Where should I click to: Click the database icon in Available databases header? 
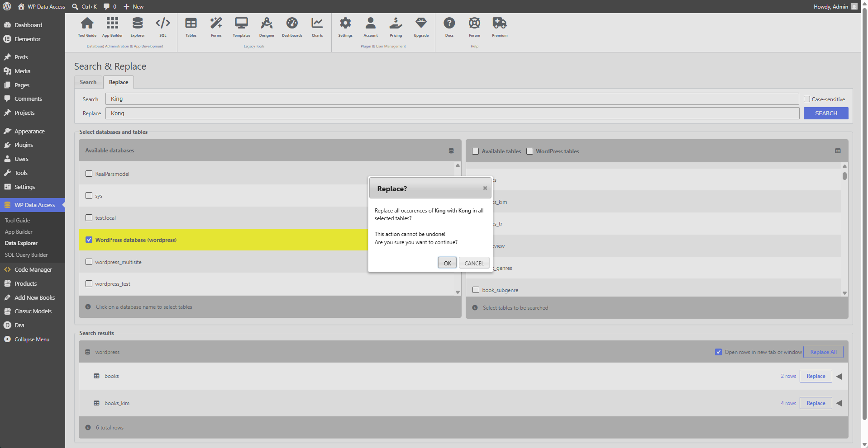click(x=451, y=151)
